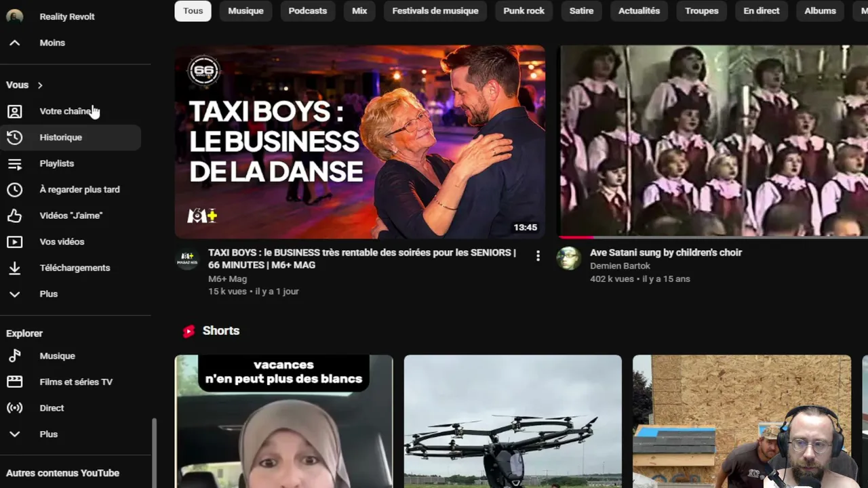
Task: Open Musique via the music note icon
Action: pyautogui.click(x=14, y=356)
